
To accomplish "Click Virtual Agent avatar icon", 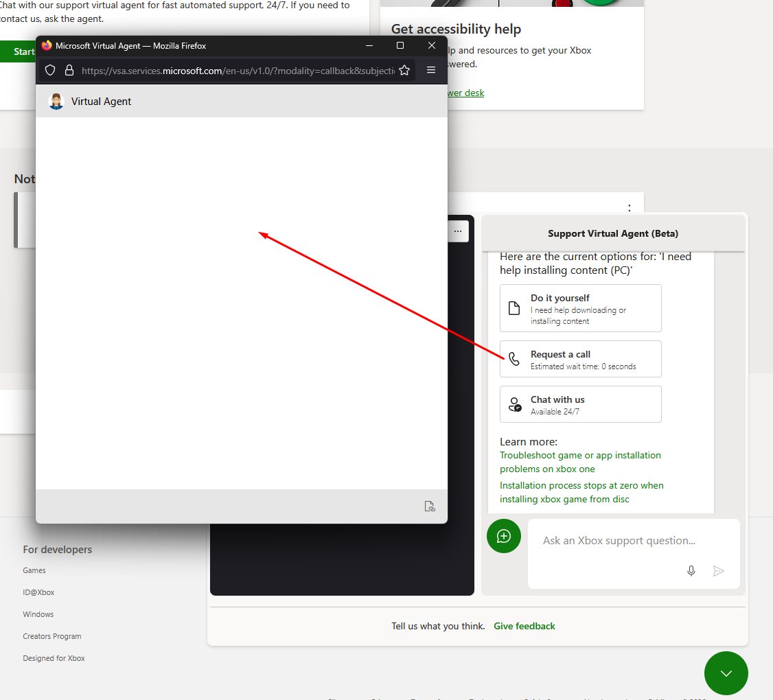I will [56, 101].
